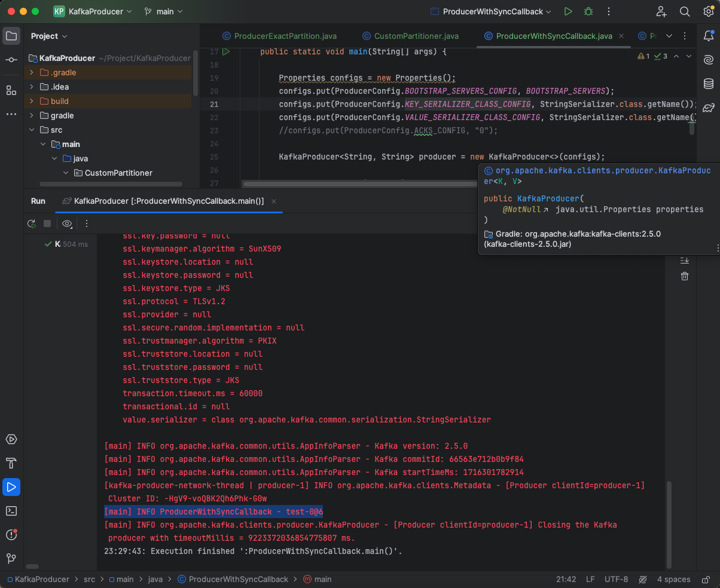Open Run panel more options ellipsis

tap(87, 223)
